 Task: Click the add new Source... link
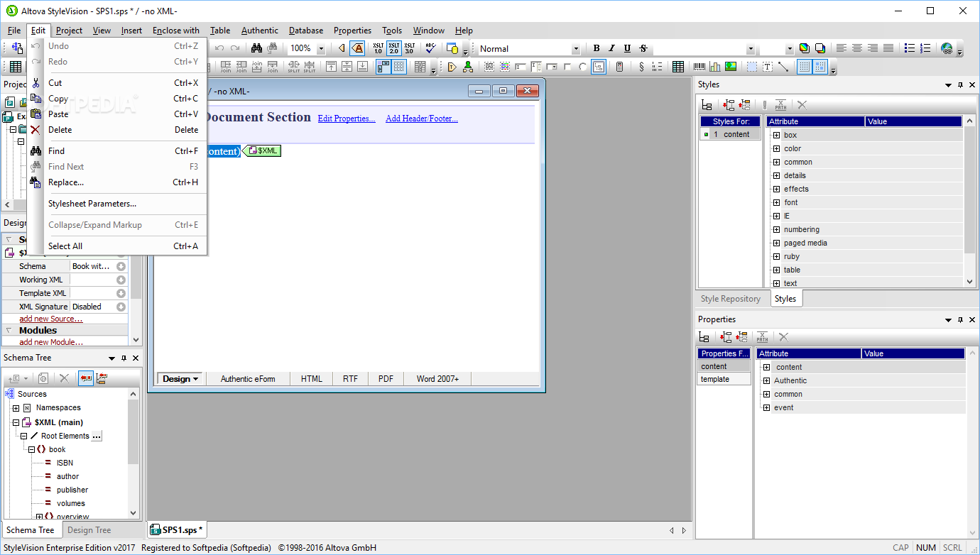(51, 319)
